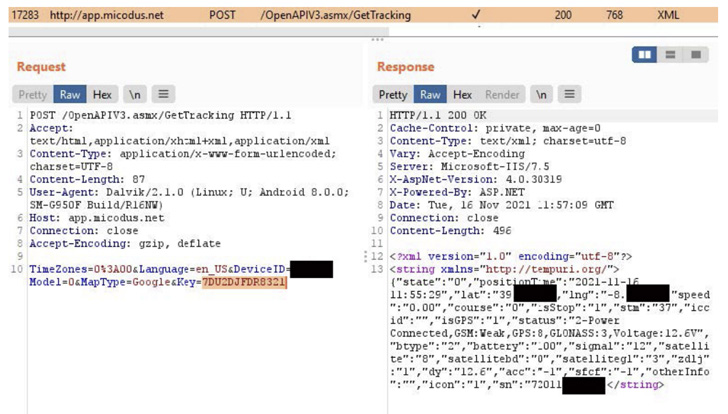
Task: Click the Pretty tab in Request panel
Action: [x=33, y=95]
